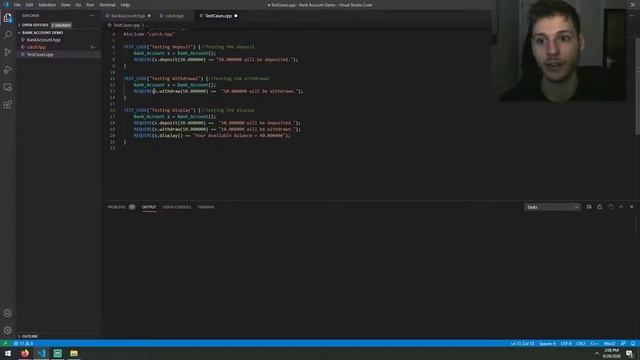This screenshot has width=640, height=360.
Task: Open the Extensions view icon
Action: (8, 105)
